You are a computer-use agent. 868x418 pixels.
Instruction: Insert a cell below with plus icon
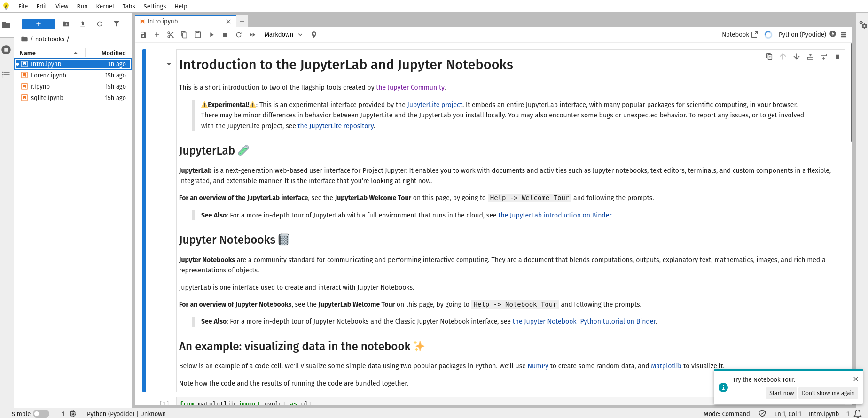157,35
